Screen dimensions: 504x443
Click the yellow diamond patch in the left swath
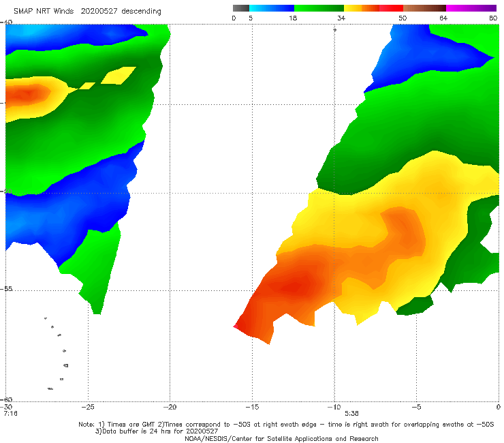pos(119,75)
